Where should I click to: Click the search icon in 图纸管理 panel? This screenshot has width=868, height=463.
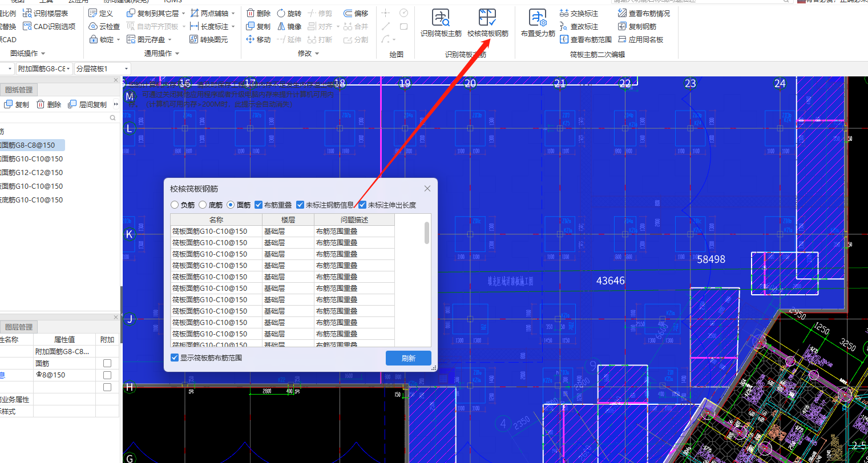pyautogui.click(x=112, y=118)
